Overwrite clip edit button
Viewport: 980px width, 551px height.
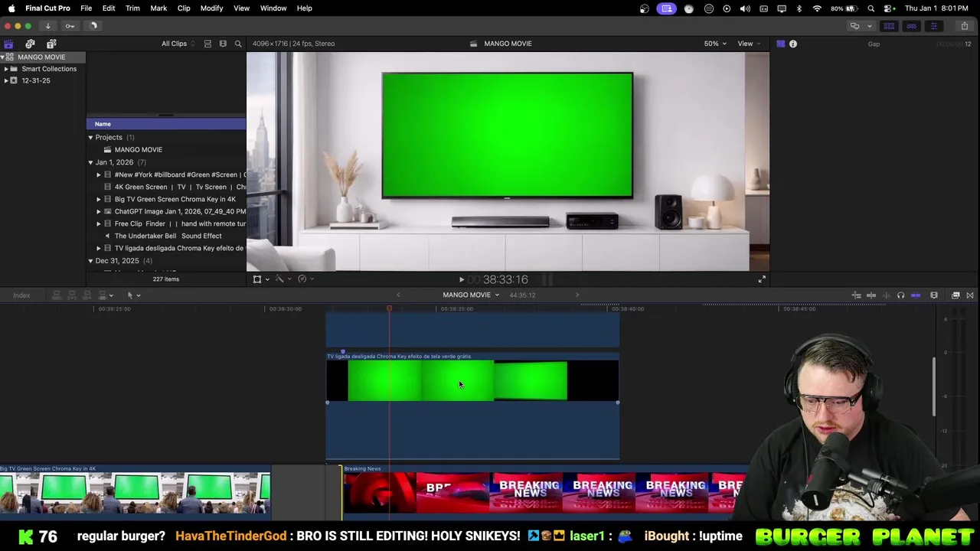[x=102, y=295]
